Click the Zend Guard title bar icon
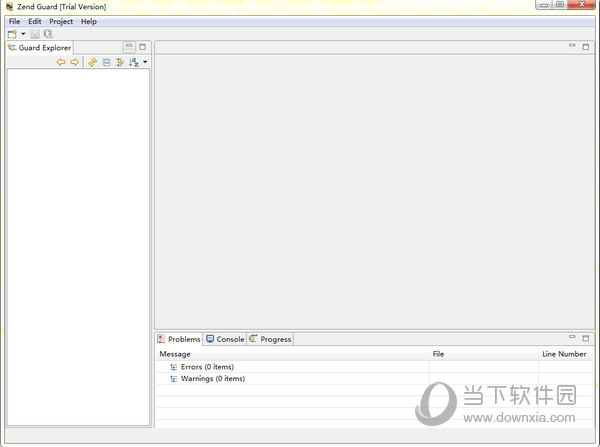 (x=9, y=7)
